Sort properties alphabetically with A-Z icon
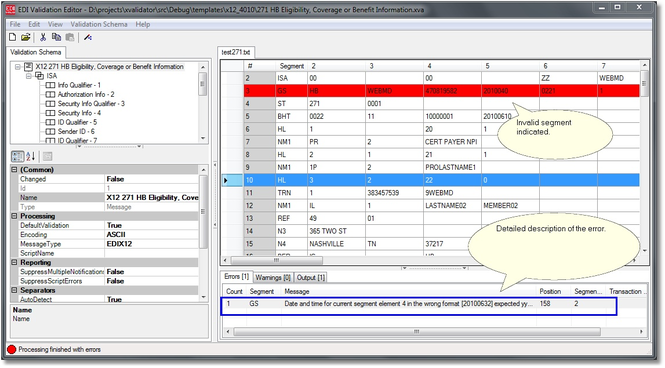665x368 pixels. [x=31, y=156]
